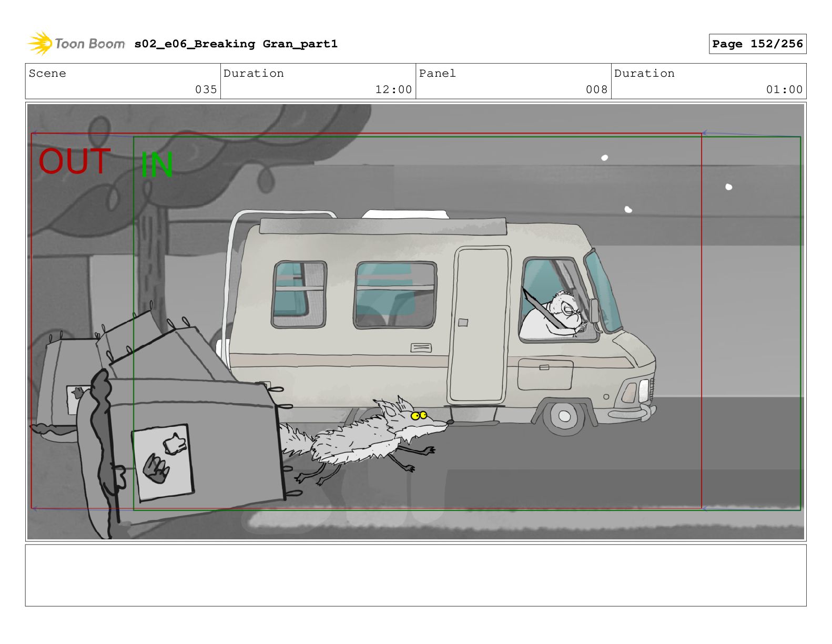Screen dimensions: 832x644
Task: Click the panel Duration 01:00 field
Action: [x=708, y=81]
